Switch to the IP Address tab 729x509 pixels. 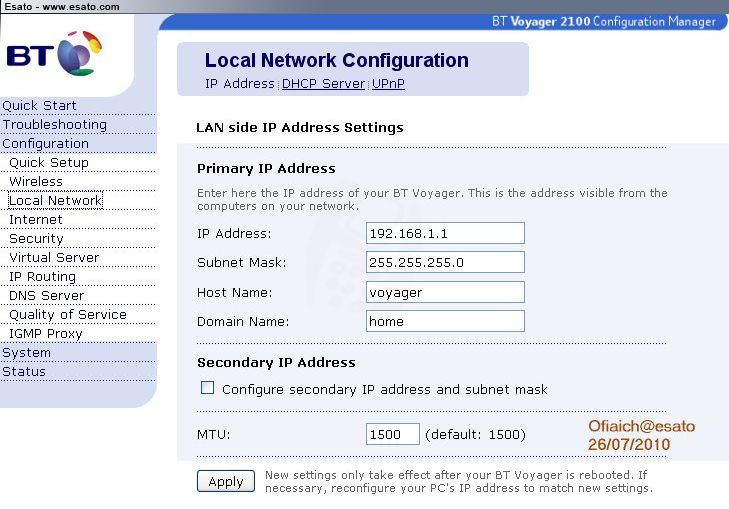click(240, 84)
